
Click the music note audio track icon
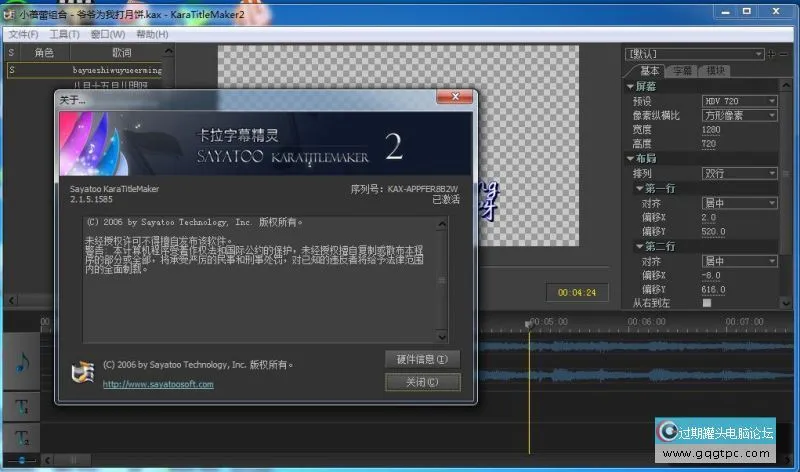click(21, 362)
